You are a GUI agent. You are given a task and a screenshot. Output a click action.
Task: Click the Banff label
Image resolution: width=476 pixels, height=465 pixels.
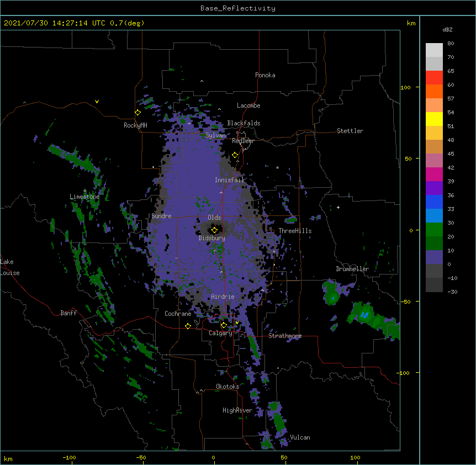click(68, 313)
